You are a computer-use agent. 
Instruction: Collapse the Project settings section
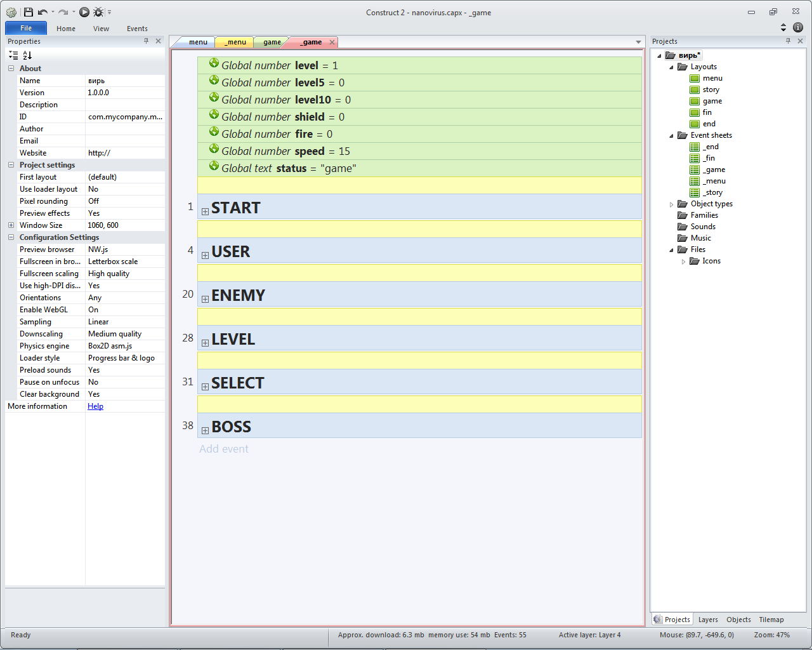[x=11, y=165]
